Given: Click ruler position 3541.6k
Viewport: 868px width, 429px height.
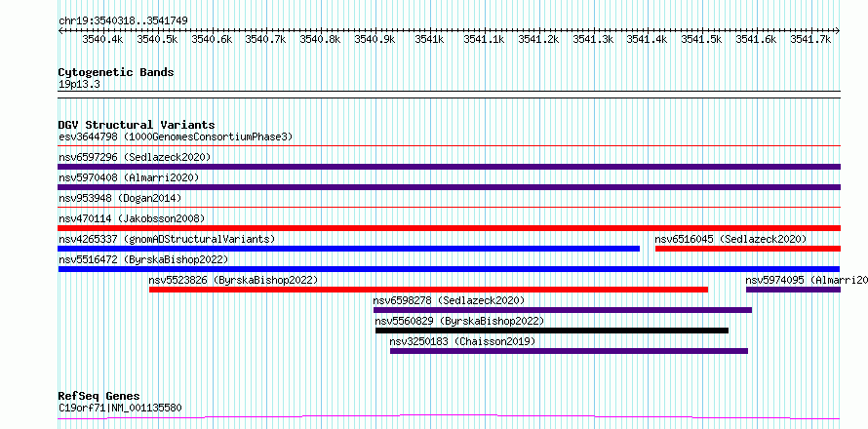Looking at the screenshot, I should pos(757,39).
